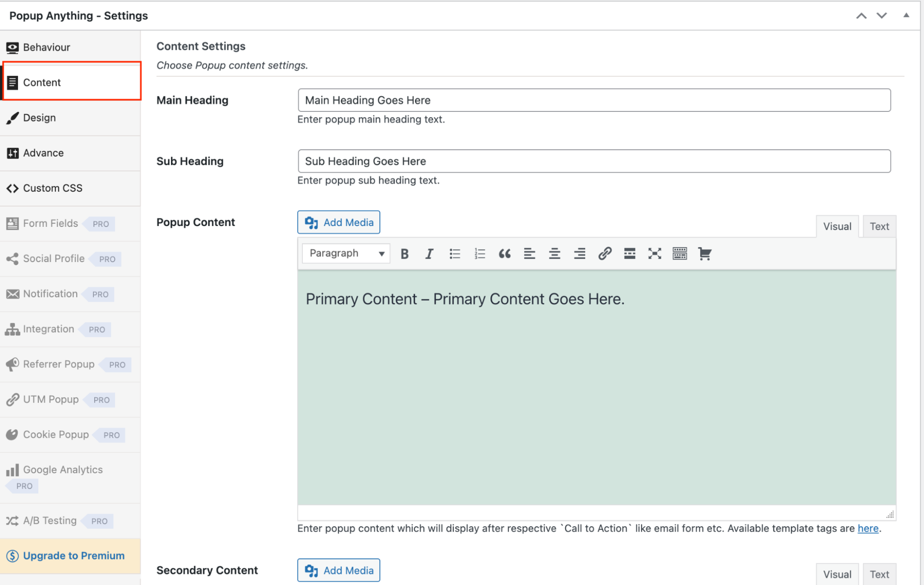Switch Popup Content editor to Visual tab
The image size is (924, 585).
point(837,226)
